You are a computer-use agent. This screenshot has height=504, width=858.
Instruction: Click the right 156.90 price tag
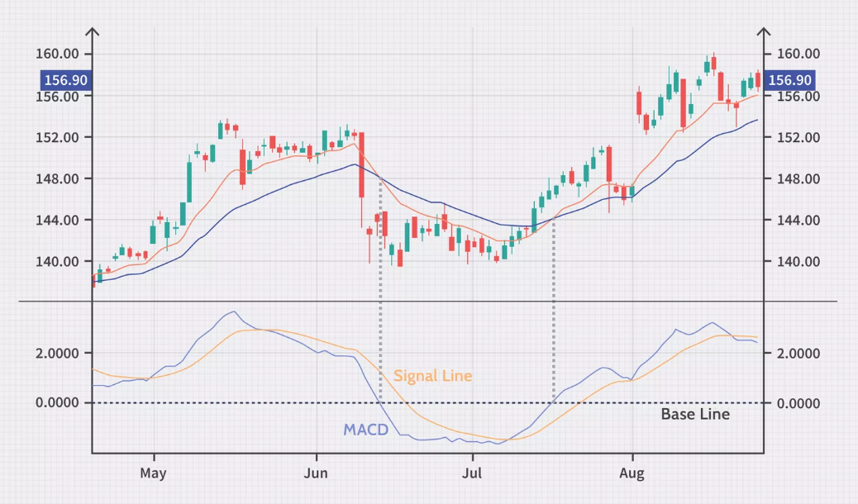click(x=789, y=80)
